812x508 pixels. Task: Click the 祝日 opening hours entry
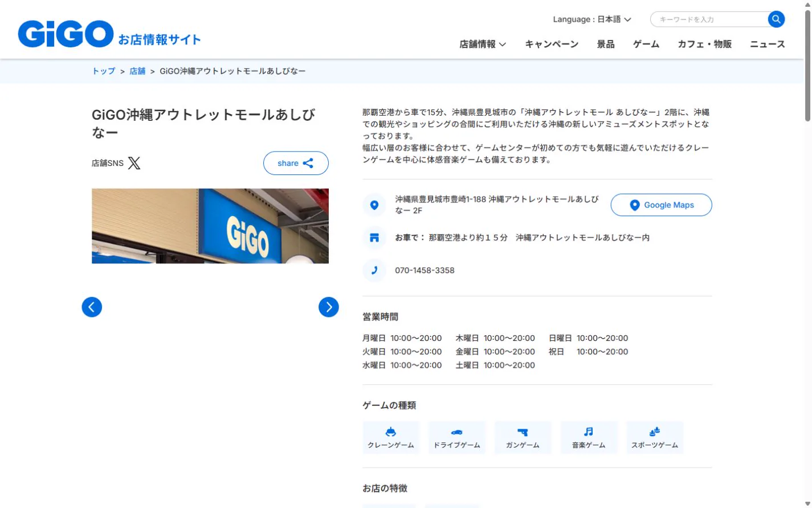tap(589, 352)
